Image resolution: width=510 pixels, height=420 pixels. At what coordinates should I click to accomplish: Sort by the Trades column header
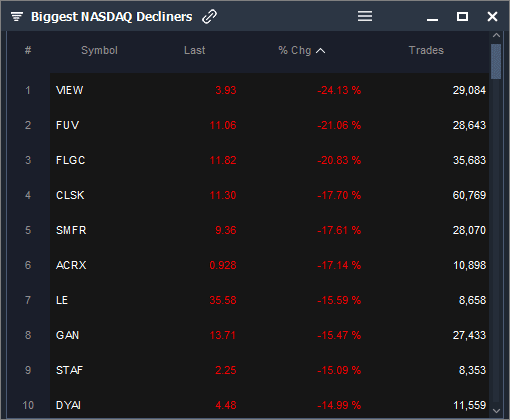426,50
